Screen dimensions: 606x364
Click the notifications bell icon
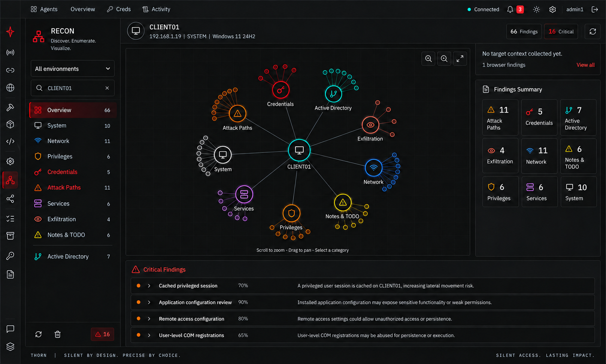point(510,9)
